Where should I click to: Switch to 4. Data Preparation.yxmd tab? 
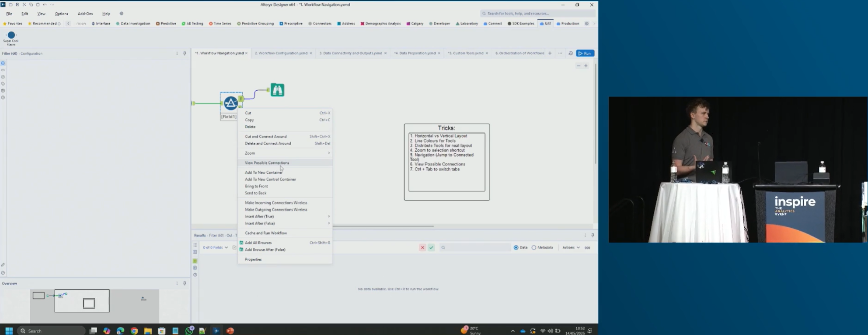click(x=415, y=53)
